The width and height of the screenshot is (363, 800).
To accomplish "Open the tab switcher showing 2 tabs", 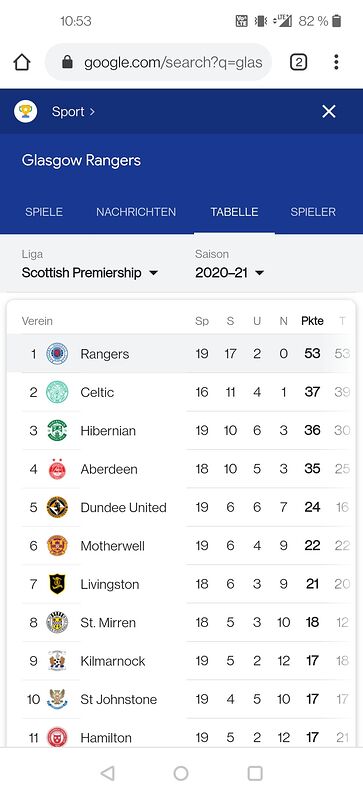I will pyautogui.click(x=298, y=62).
